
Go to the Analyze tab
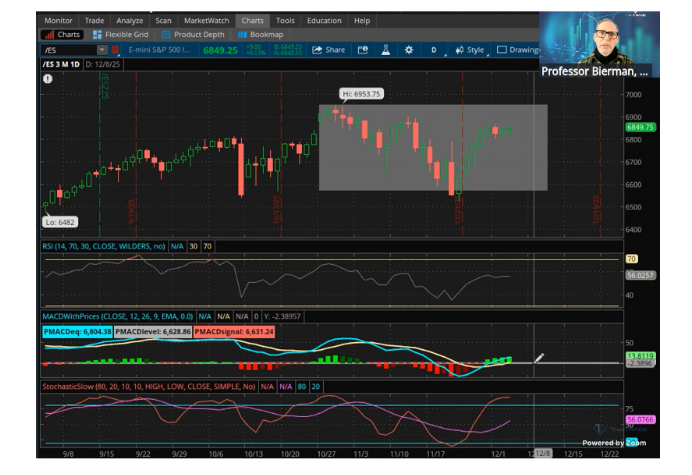(129, 20)
